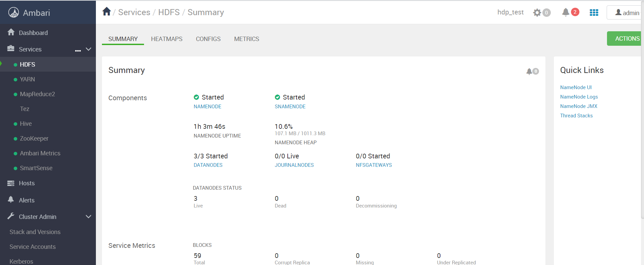This screenshot has height=265, width=644.
Task: Click the 10.6% NameNode heap value
Action: pos(284,126)
